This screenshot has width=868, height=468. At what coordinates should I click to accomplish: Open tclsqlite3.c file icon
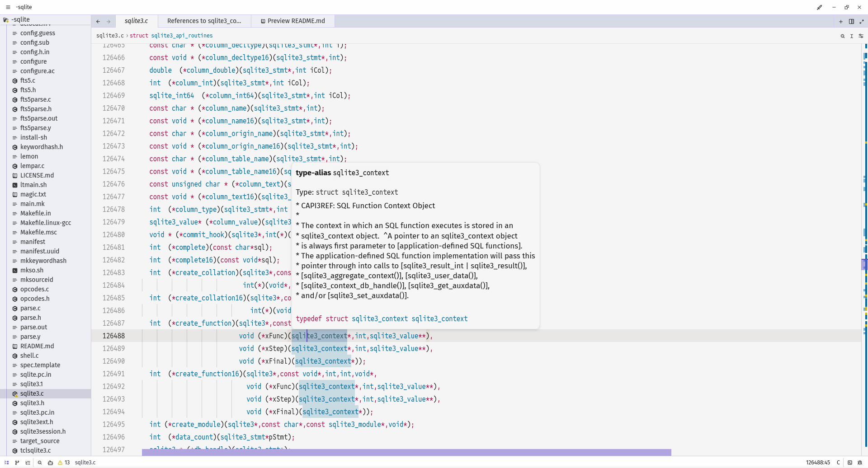[15, 451]
